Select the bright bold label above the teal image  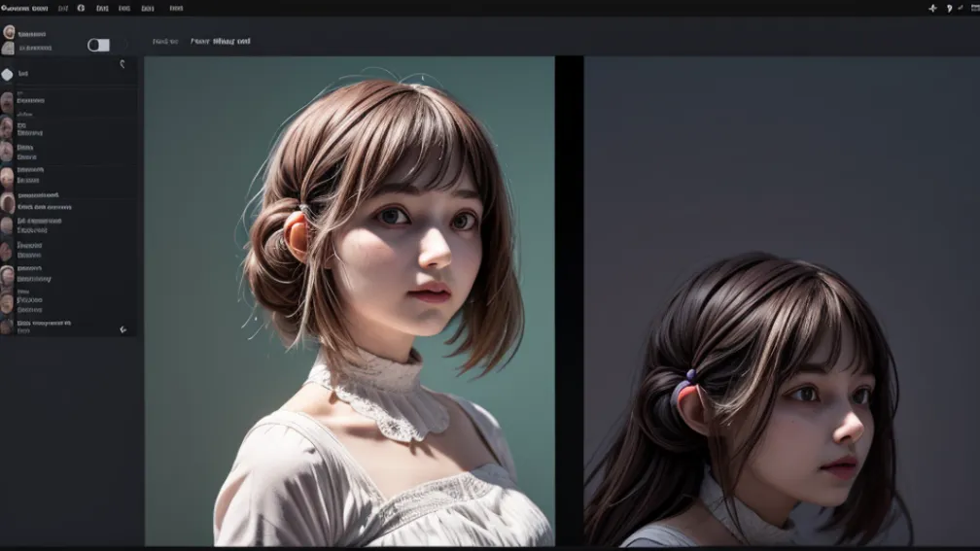coord(220,41)
